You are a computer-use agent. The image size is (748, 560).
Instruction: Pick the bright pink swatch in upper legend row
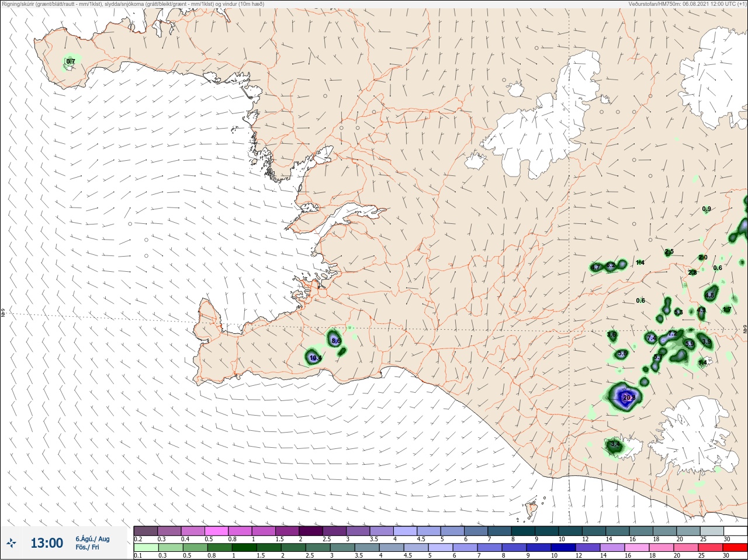217,531
